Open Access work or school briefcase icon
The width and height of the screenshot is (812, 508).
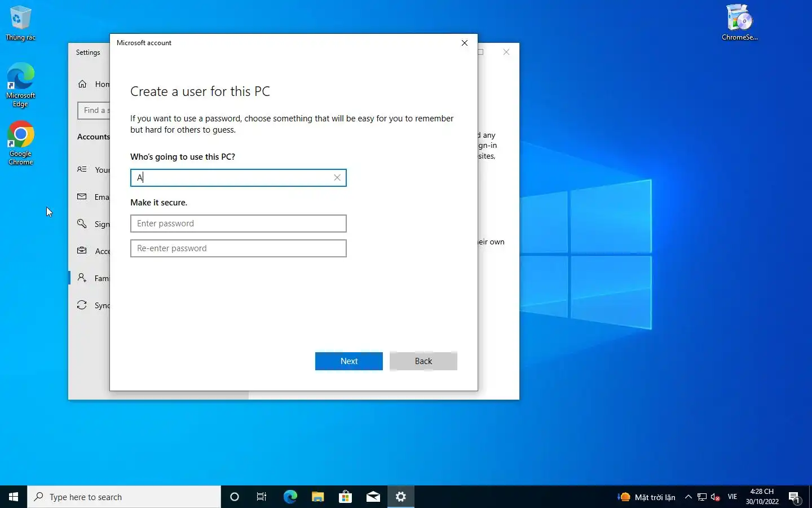pos(82,251)
